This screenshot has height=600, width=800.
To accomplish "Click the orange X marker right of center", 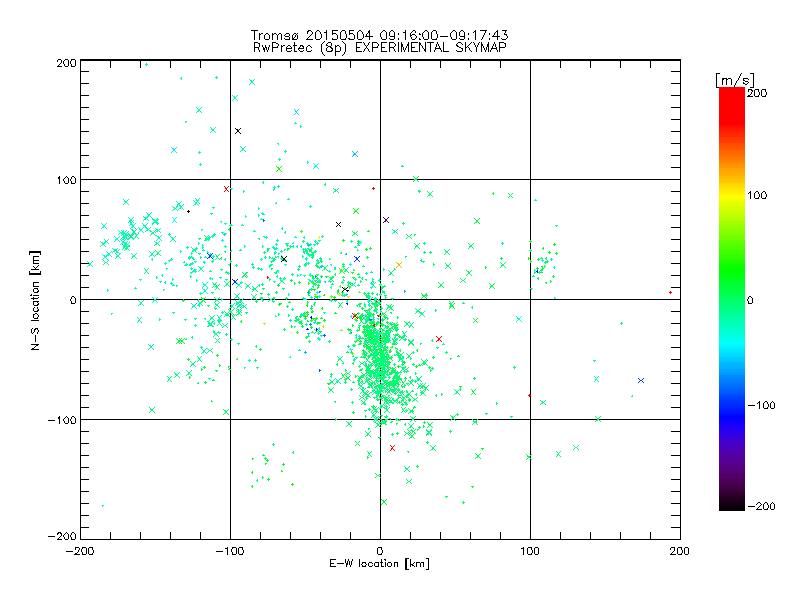I will point(399,265).
